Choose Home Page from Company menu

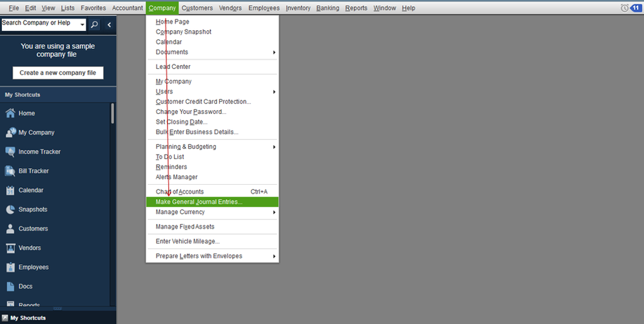(x=212, y=22)
